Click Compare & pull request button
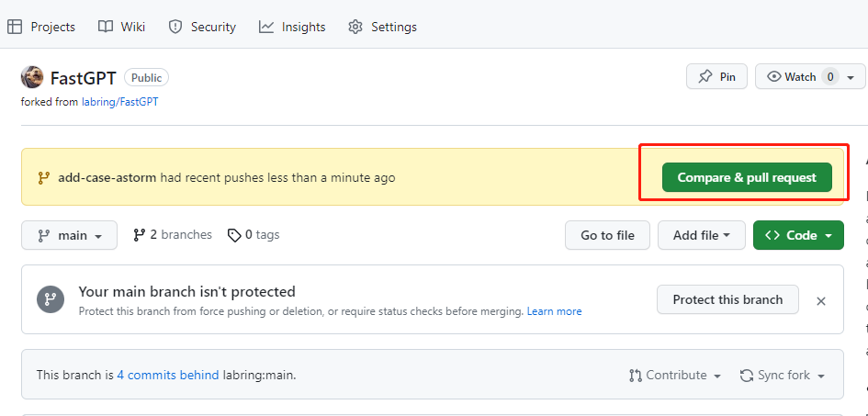 (x=747, y=177)
